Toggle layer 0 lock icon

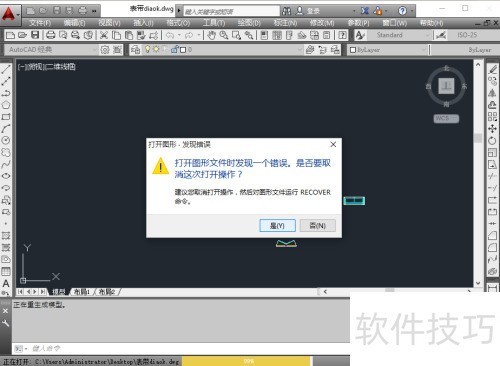pos(174,49)
